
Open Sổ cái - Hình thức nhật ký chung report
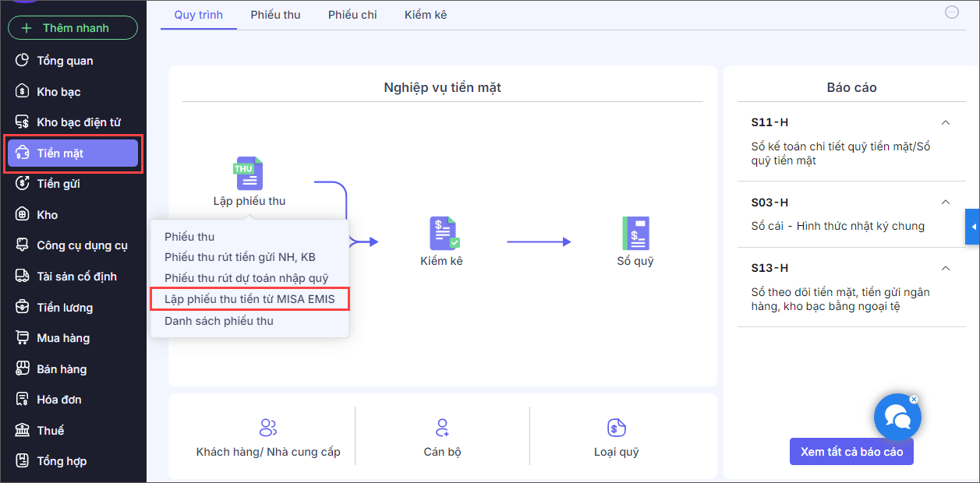pos(838,226)
